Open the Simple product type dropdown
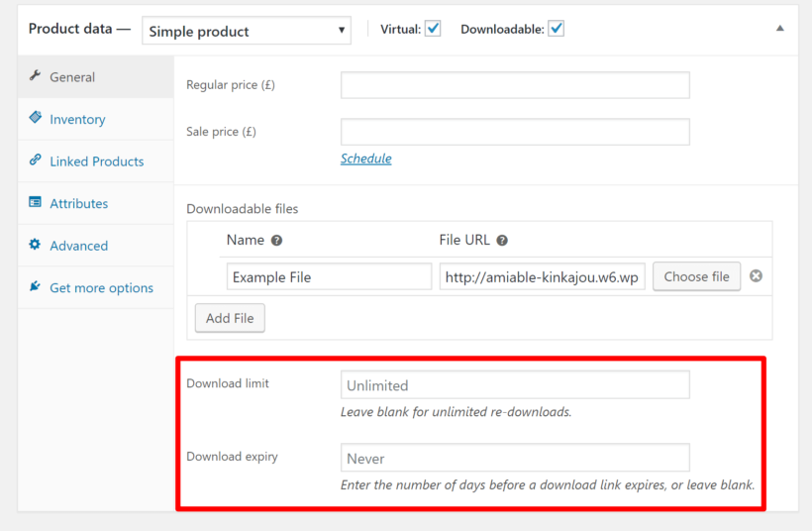Image resolution: width=812 pixels, height=531 pixels. [247, 31]
